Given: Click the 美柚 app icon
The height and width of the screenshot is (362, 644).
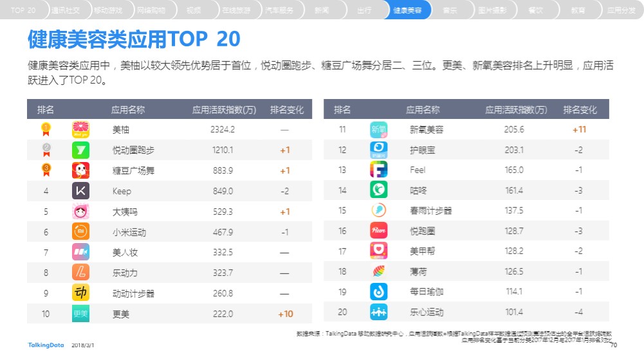Looking at the screenshot, I should (x=80, y=130).
